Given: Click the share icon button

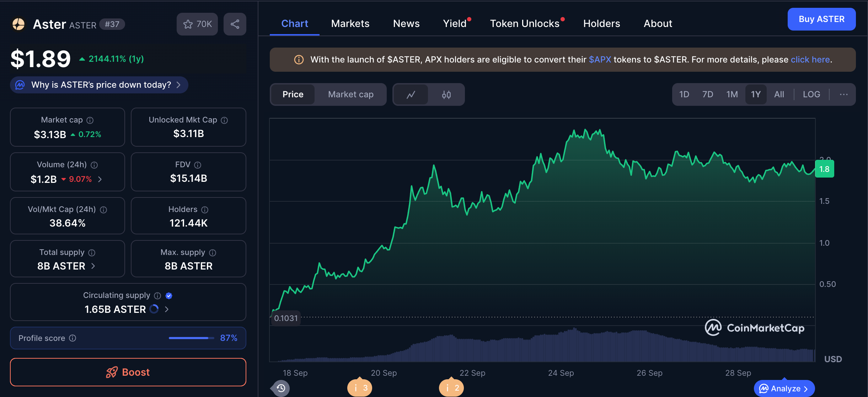Looking at the screenshot, I should (x=235, y=24).
